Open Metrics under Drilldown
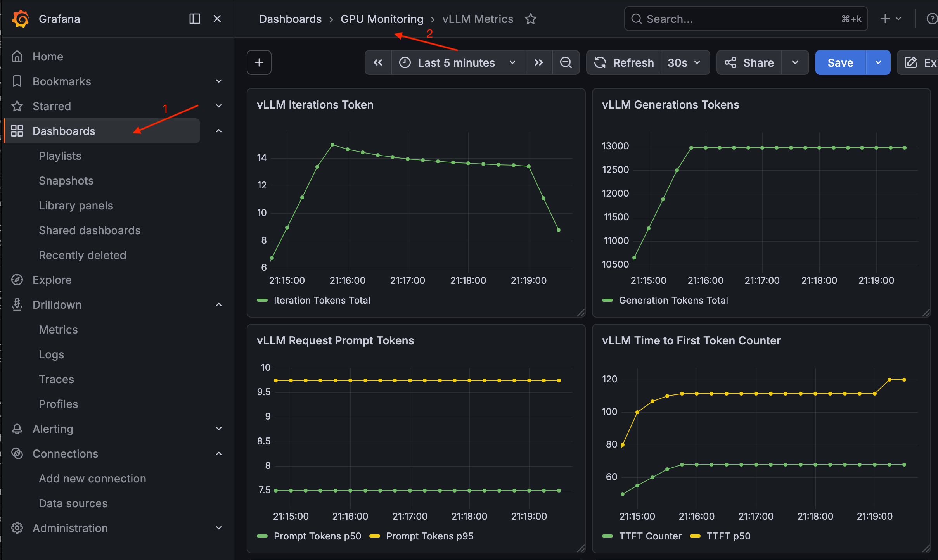 [x=59, y=330]
